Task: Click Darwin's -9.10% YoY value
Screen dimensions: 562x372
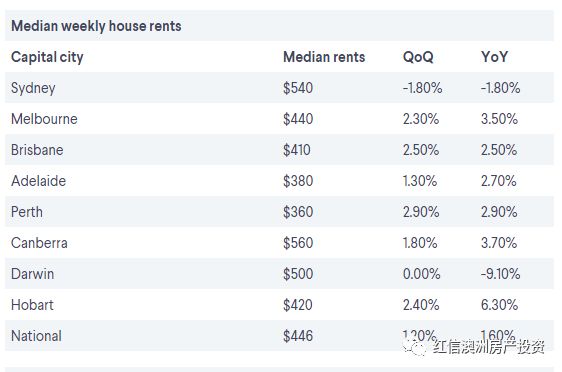Action: tap(500, 274)
